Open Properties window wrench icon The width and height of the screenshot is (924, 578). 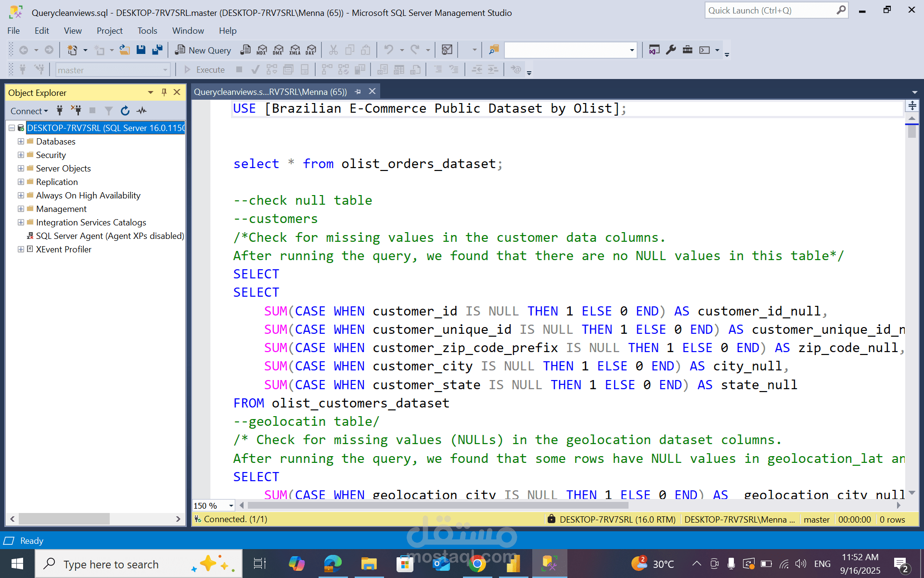[x=671, y=50]
